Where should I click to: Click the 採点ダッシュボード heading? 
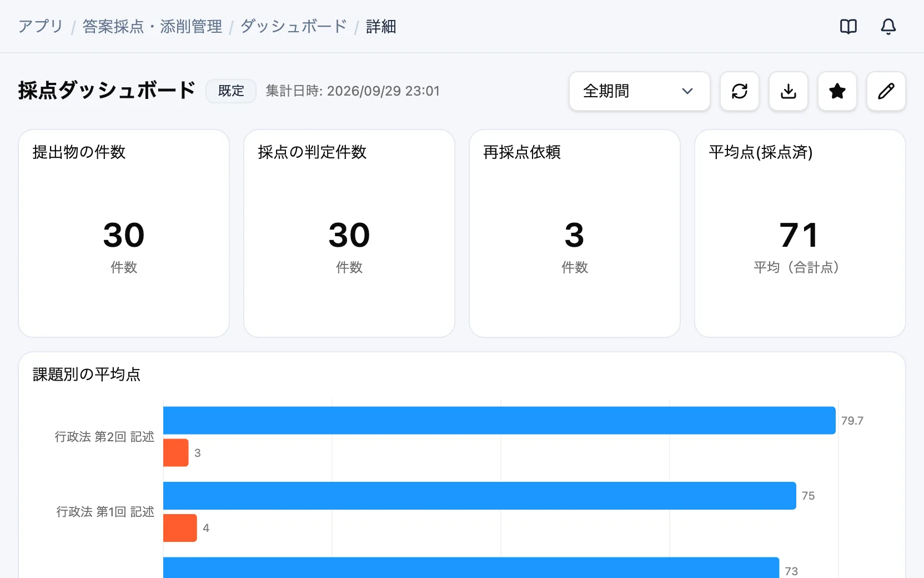(x=107, y=91)
